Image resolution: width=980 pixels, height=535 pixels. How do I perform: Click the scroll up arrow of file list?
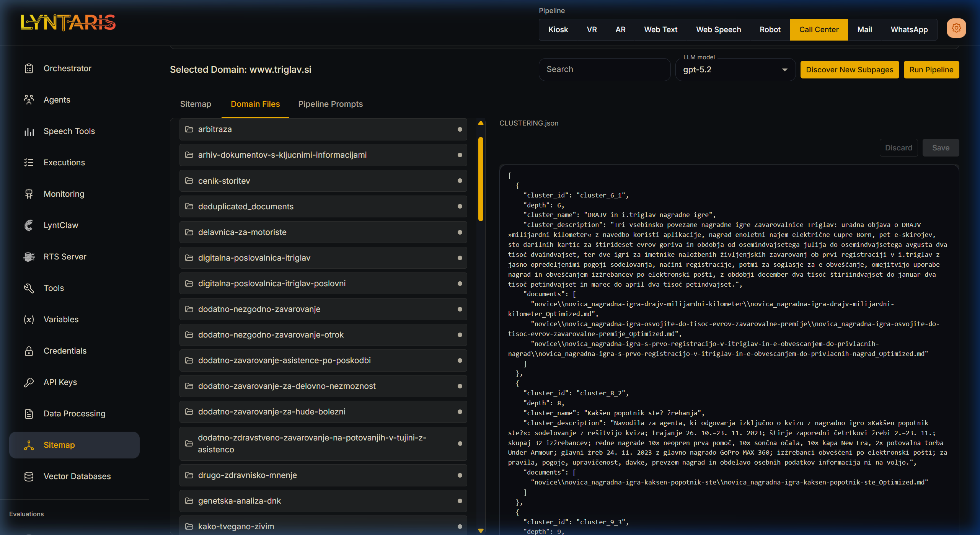pos(481,123)
